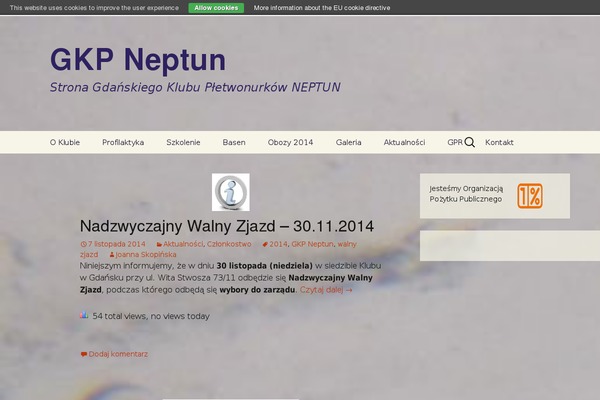Open the Kontakt menu item

point(499,142)
